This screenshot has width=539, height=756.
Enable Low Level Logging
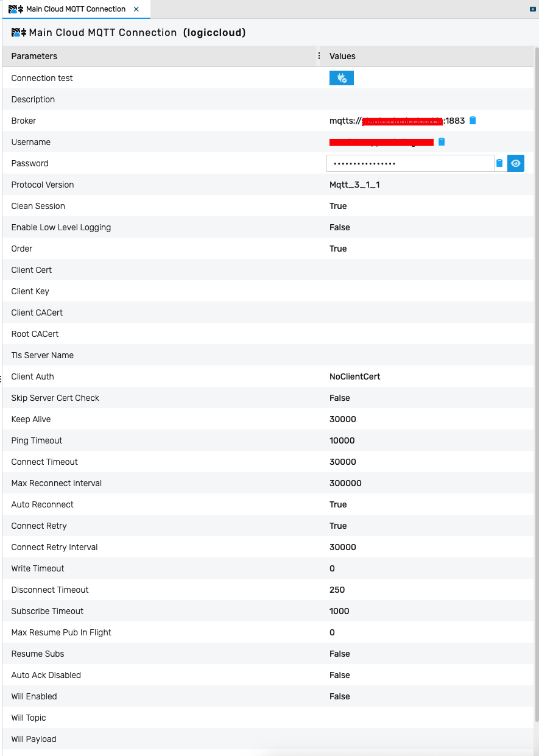pos(339,227)
